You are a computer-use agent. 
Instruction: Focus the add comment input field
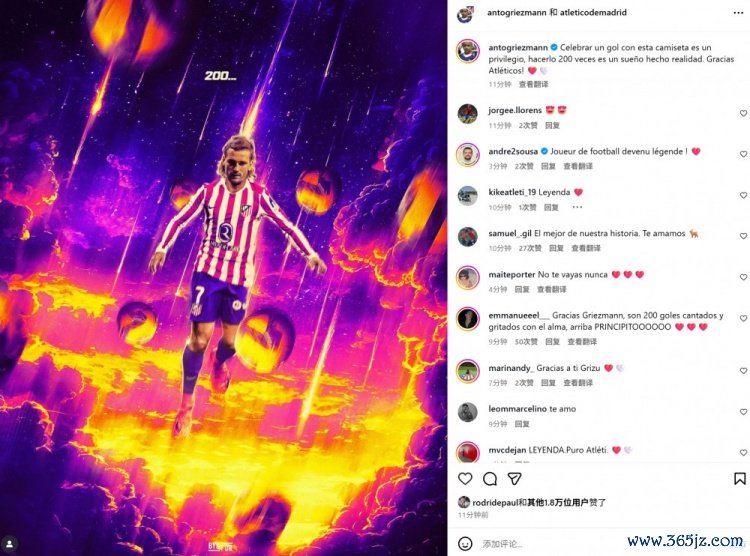550,544
